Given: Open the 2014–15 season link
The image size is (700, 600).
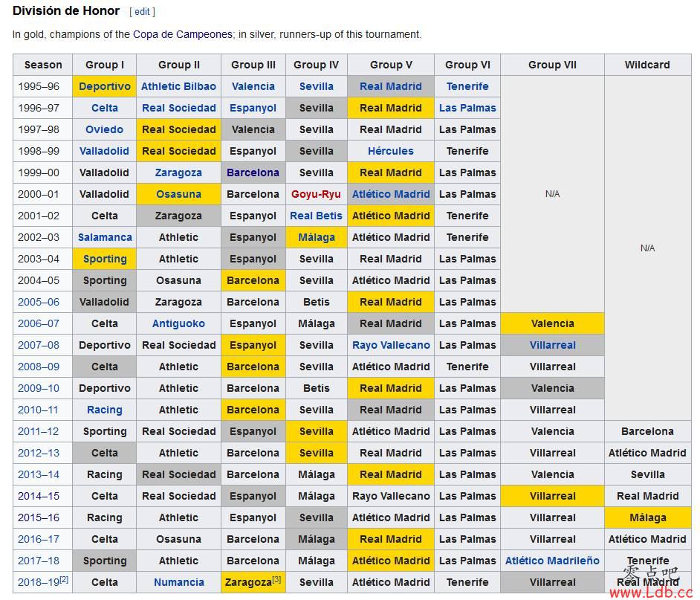Looking at the screenshot, I should [x=39, y=496].
